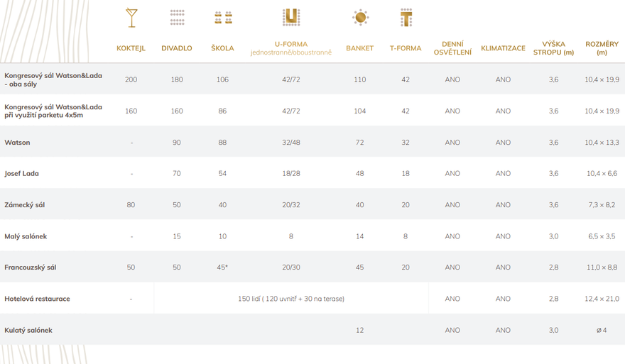Select the Francouzský sál row label
Image resolution: width=625 pixels, height=364 pixels.
31,268
